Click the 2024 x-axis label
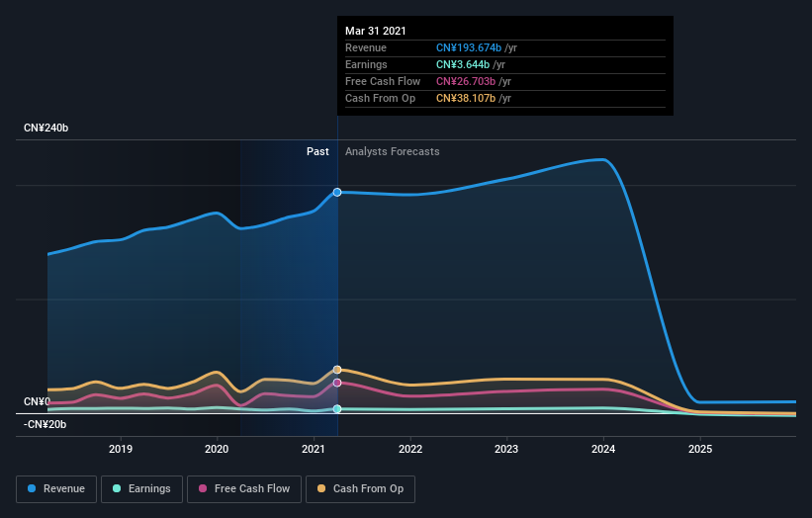Image resolution: width=812 pixels, height=518 pixels. [x=603, y=449]
